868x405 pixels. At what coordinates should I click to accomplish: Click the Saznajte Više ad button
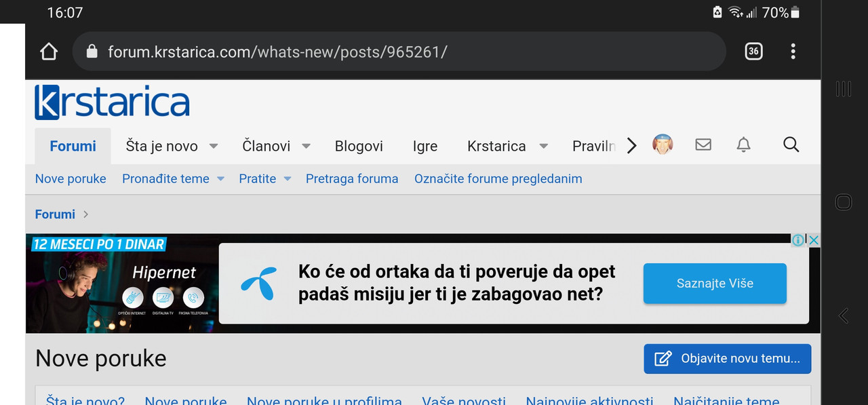[x=715, y=284]
